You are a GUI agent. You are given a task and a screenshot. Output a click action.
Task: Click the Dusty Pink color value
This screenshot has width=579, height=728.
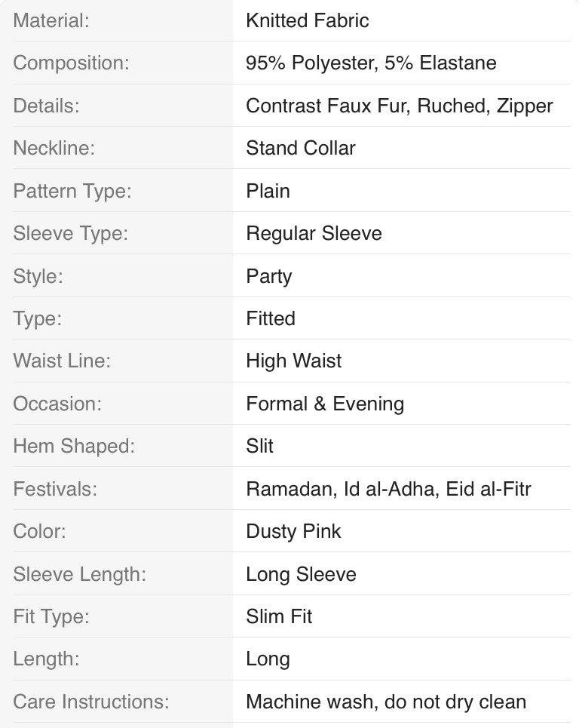pyautogui.click(x=293, y=531)
